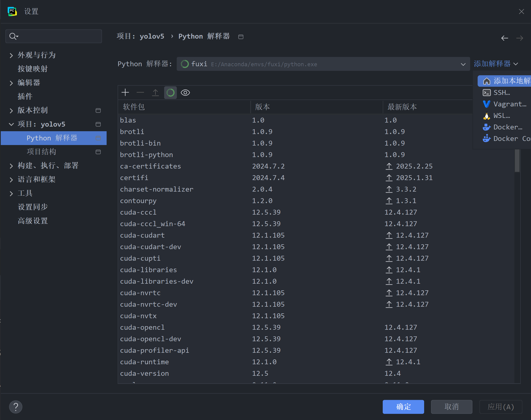Click the SSH interpreter option
The height and width of the screenshot is (420, 531).
pos(501,93)
